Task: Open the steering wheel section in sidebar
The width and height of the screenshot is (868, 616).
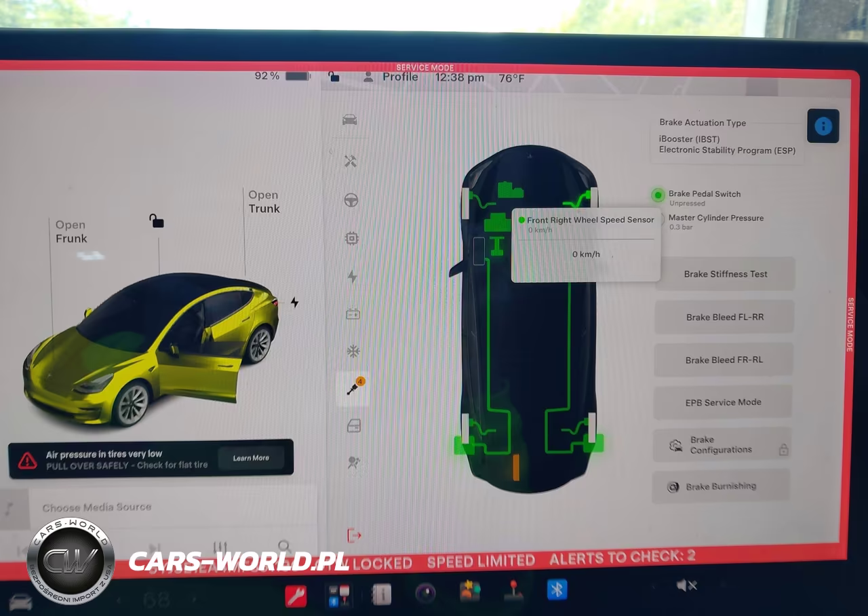Action: pos(351,200)
